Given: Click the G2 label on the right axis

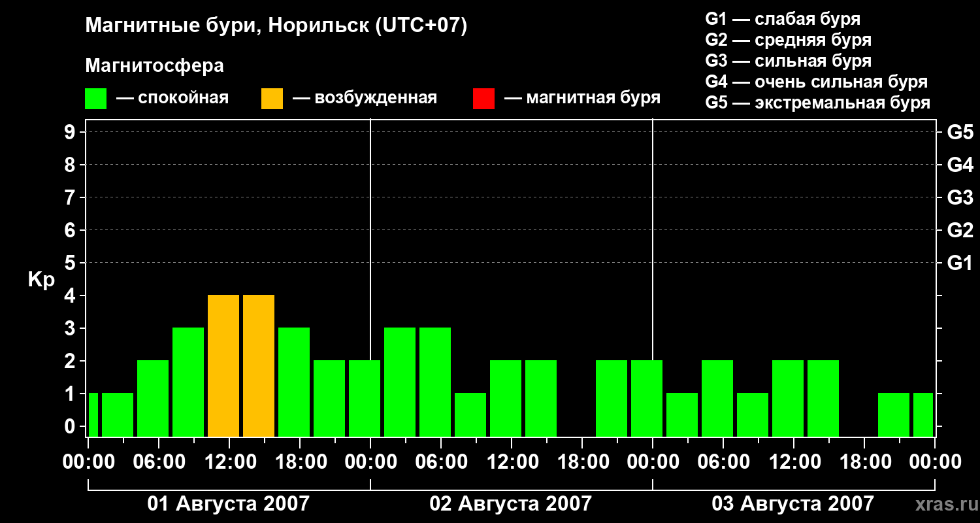Looking at the screenshot, I should point(960,230).
